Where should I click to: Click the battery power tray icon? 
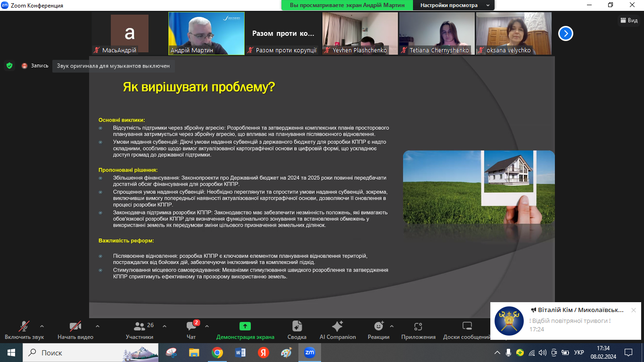(565, 353)
